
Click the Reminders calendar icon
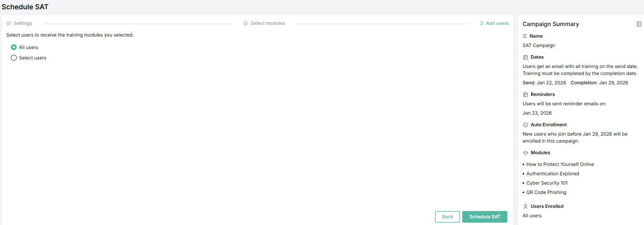[525, 94]
